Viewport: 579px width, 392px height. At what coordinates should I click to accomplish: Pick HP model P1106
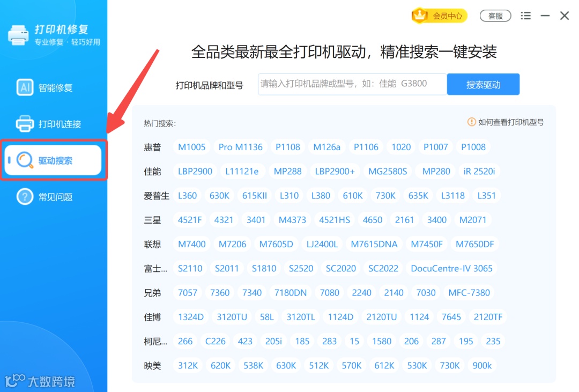(366, 147)
